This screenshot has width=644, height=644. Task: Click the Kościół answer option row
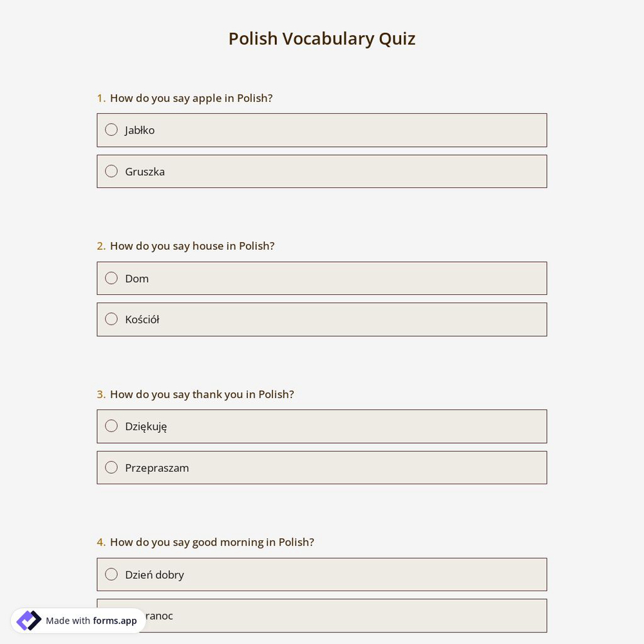pos(322,319)
